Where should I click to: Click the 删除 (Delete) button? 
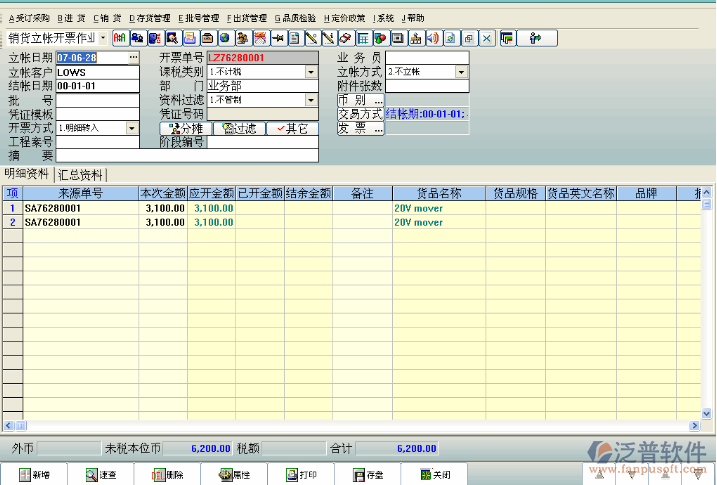(167, 474)
